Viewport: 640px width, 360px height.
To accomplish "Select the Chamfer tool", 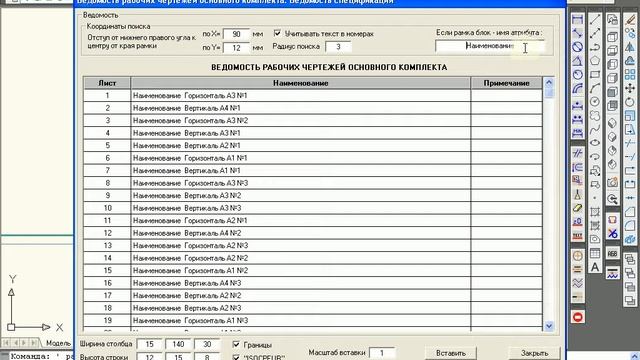I will coord(630,212).
